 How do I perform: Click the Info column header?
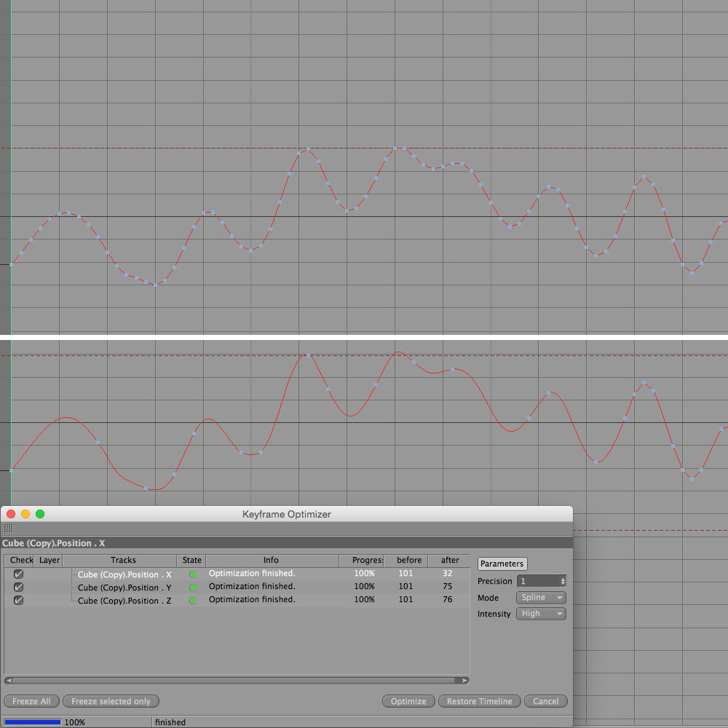point(272,561)
